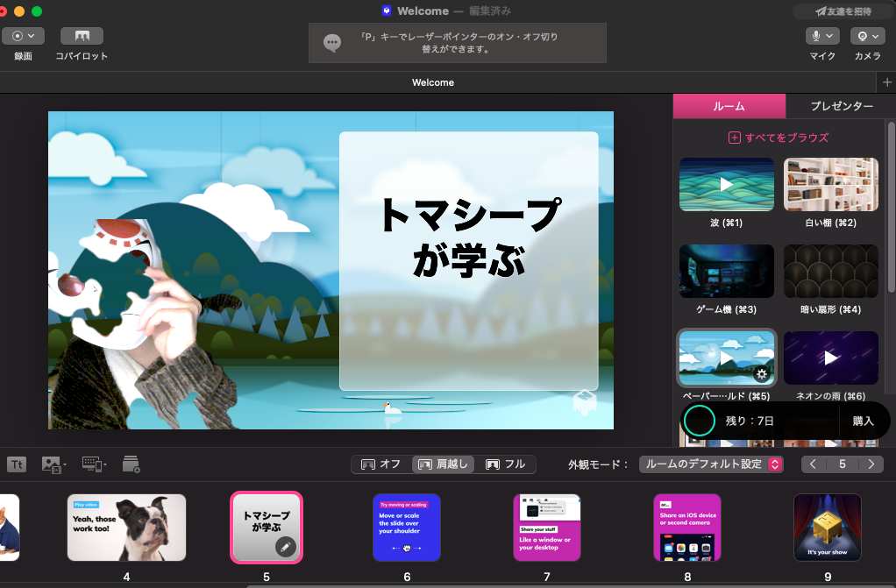Open the microphone dropdown chevron

click(x=829, y=36)
